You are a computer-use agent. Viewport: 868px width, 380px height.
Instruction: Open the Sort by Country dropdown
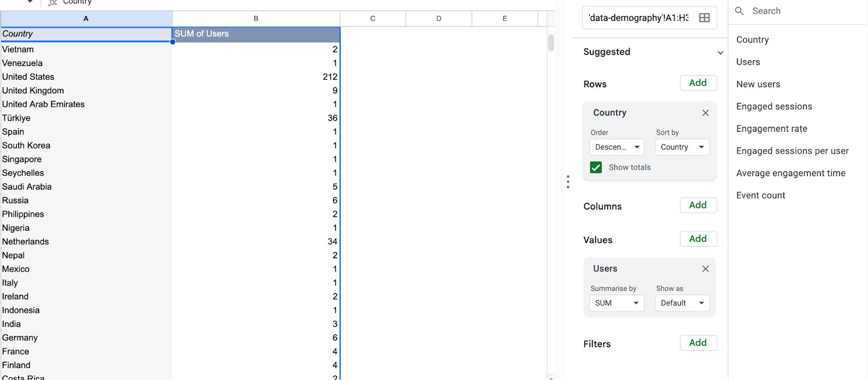tap(682, 147)
